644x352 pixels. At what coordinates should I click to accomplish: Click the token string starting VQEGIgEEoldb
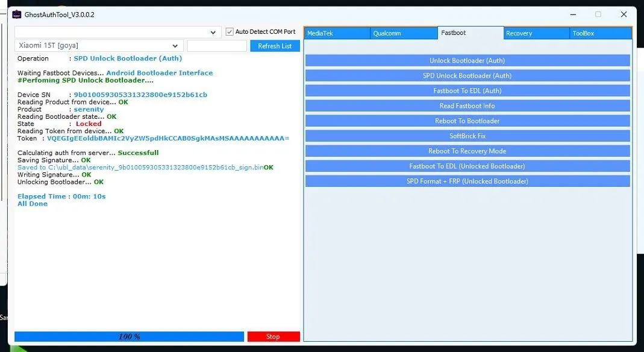pos(168,139)
